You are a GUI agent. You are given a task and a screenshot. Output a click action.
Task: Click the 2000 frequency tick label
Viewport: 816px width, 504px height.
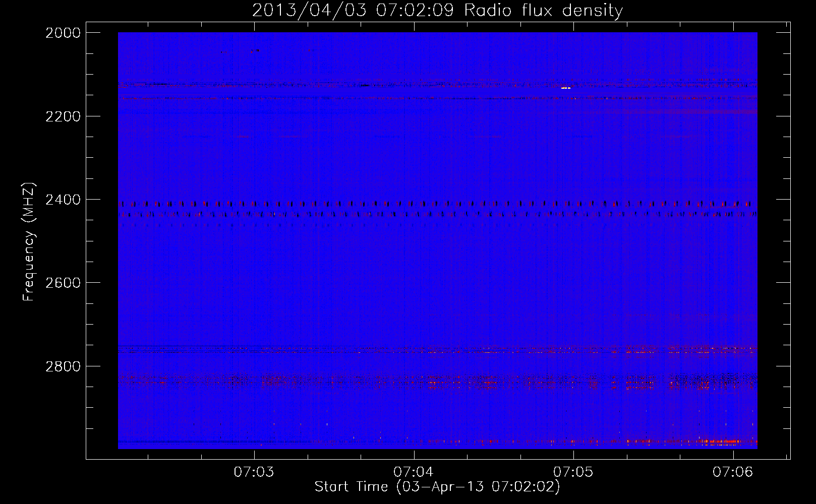click(x=63, y=33)
